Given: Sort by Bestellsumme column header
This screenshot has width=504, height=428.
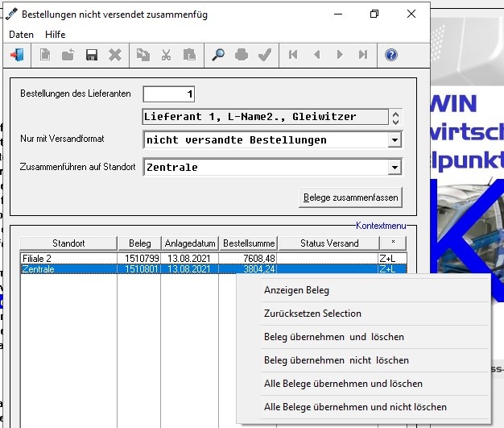Looking at the screenshot, I should tap(249, 243).
